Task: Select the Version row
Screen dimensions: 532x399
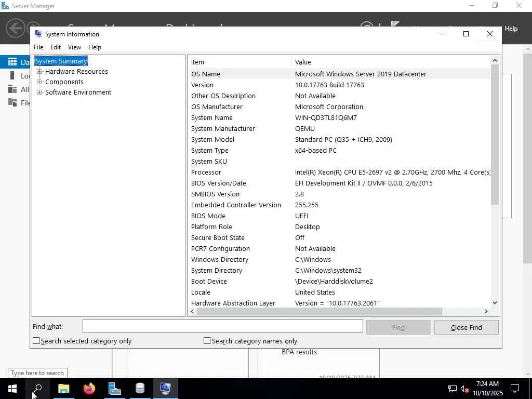Action: point(340,85)
